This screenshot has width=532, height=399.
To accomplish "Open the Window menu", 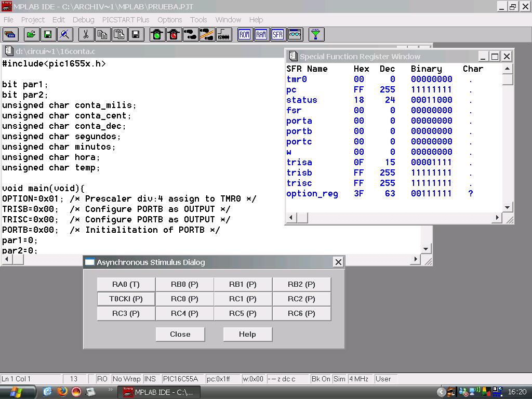I will (x=229, y=20).
